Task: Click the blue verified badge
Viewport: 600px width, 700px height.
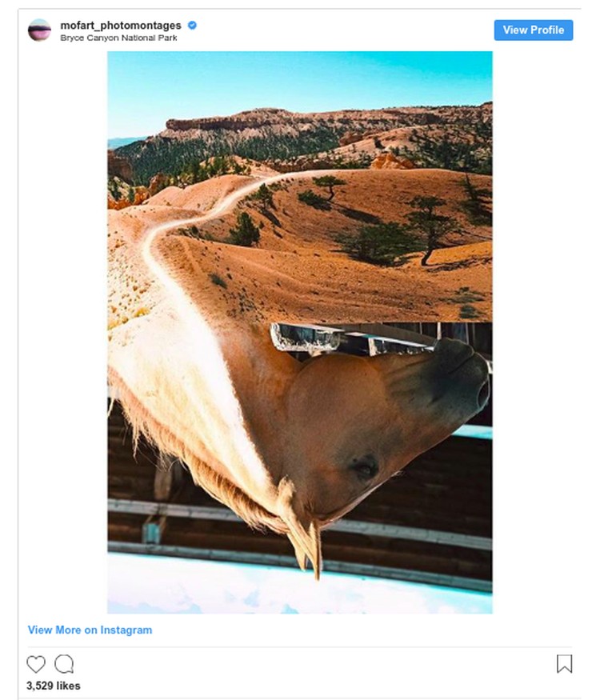Action: [x=193, y=25]
